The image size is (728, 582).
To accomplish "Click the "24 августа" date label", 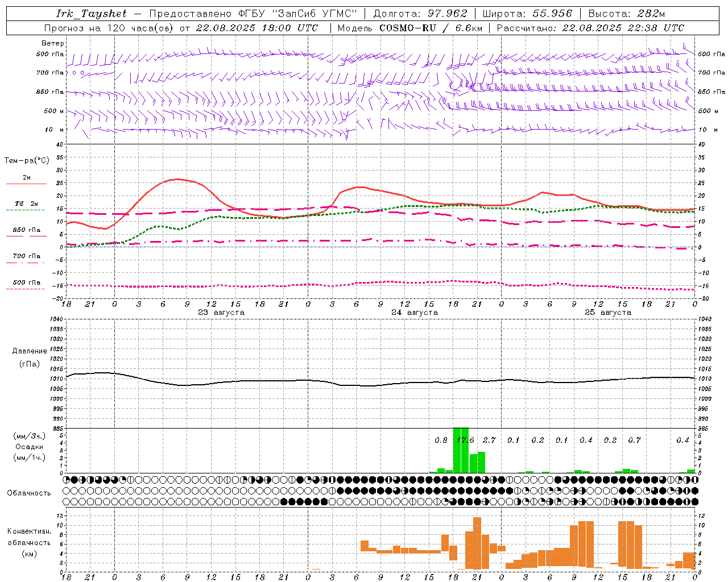I will click(415, 313).
